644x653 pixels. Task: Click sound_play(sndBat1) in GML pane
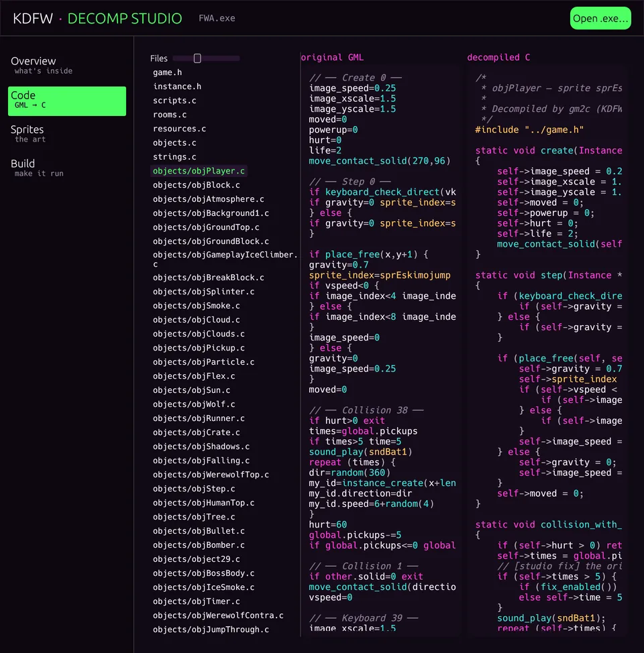pyautogui.click(x=360, y=453)
